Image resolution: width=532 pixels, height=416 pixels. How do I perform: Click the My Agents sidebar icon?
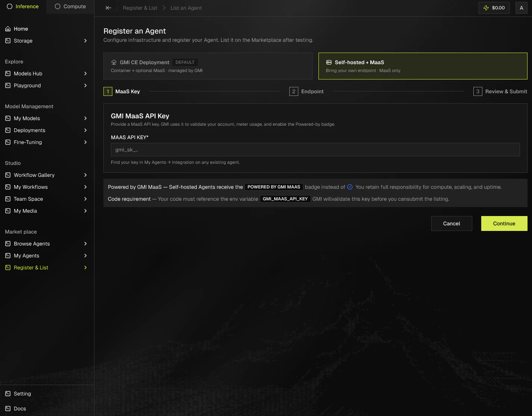[8, 256]
